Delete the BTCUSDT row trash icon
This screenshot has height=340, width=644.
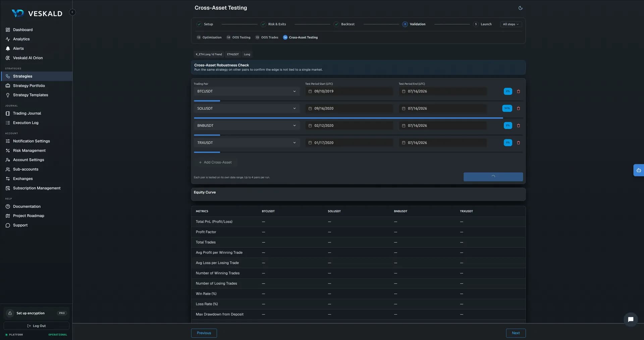[518, 91]
